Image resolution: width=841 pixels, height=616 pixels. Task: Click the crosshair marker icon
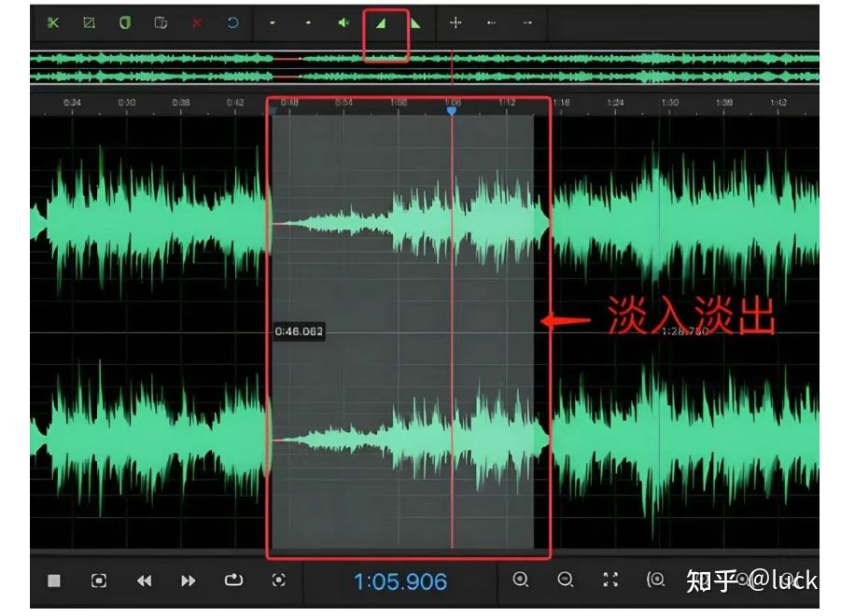click(x=456, y=22)
